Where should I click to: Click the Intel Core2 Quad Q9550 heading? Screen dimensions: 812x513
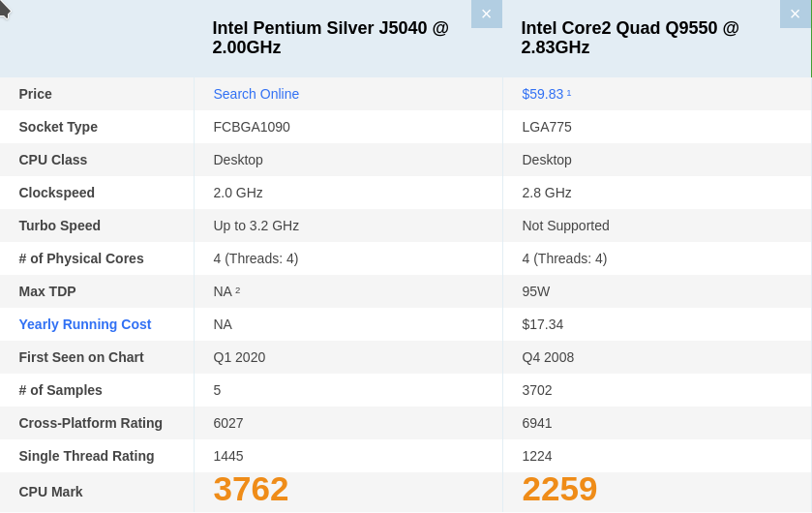[629, 38]
